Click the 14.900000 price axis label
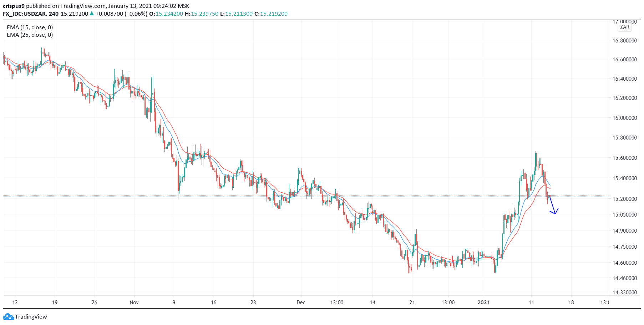This screenshot has width=644, height=325. (x=625, y=231)
